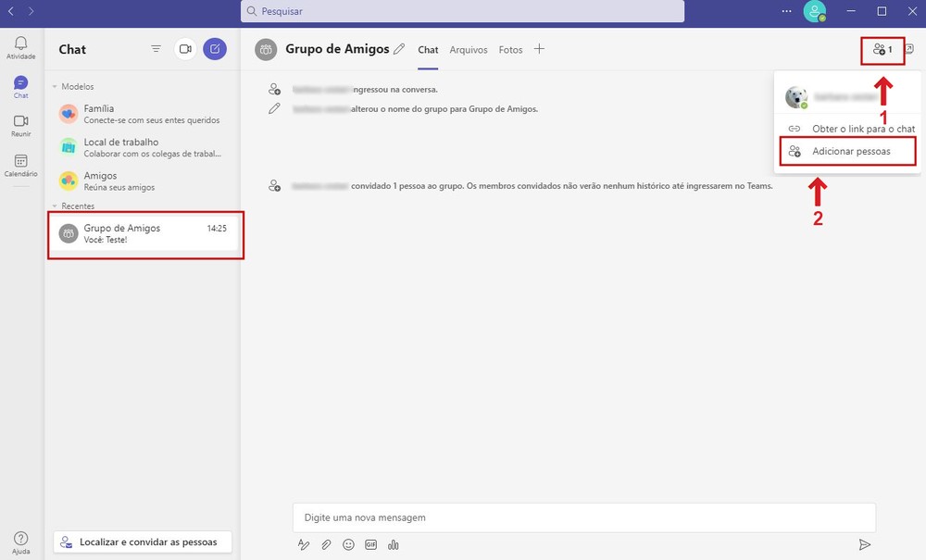Open the more options ellipsis menu
Screen dimensions: 926x560
click(786, 11)
